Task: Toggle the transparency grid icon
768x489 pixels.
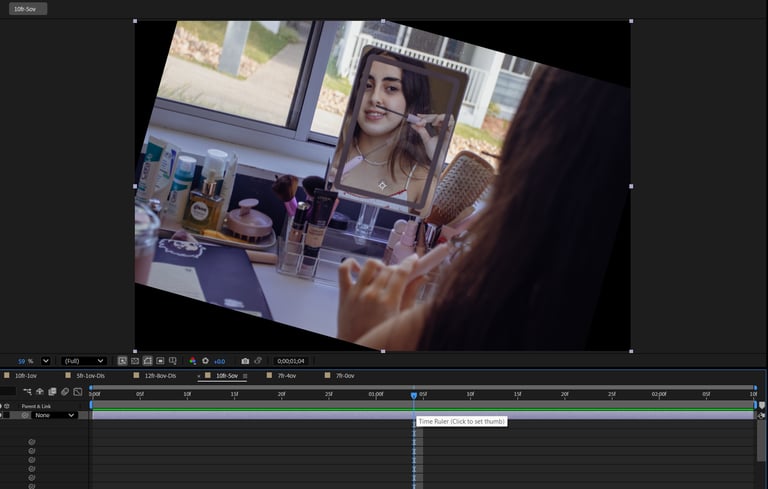Action: click(x=135, y=361)
